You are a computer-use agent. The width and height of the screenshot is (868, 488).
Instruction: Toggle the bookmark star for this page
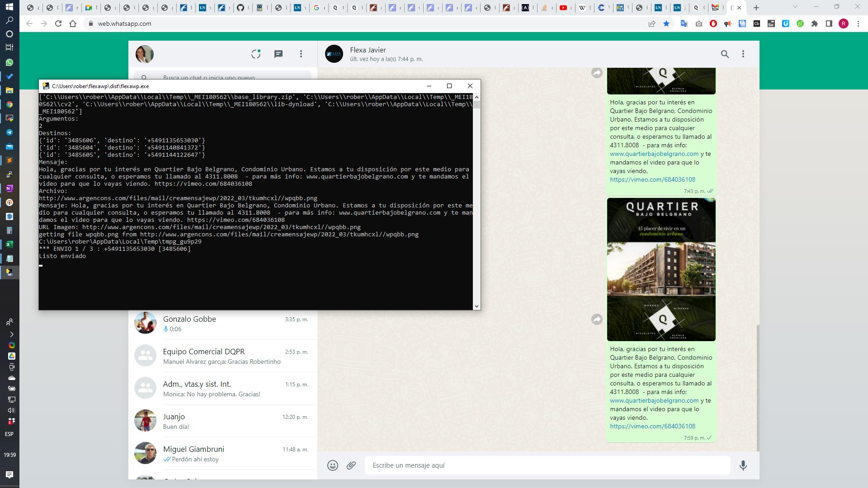666,24
